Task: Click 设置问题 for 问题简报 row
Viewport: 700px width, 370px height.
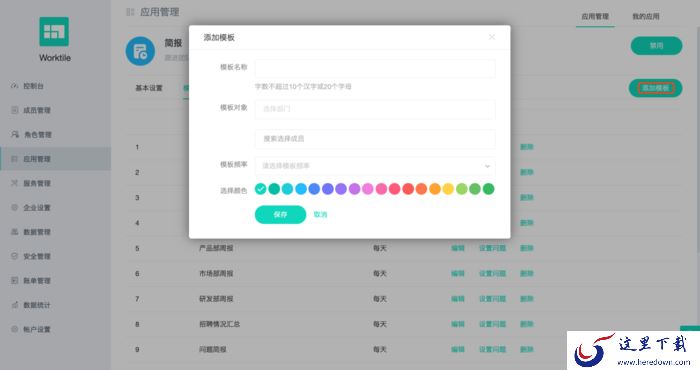Action: pos(492,349)
